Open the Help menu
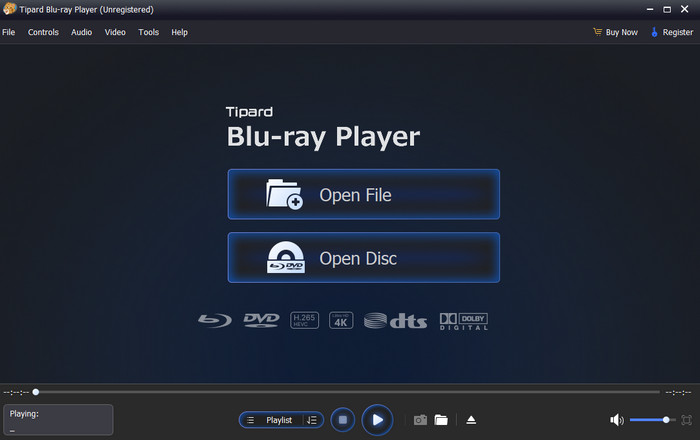This screenshot has width=700, height=440. [x=179, y=32]
